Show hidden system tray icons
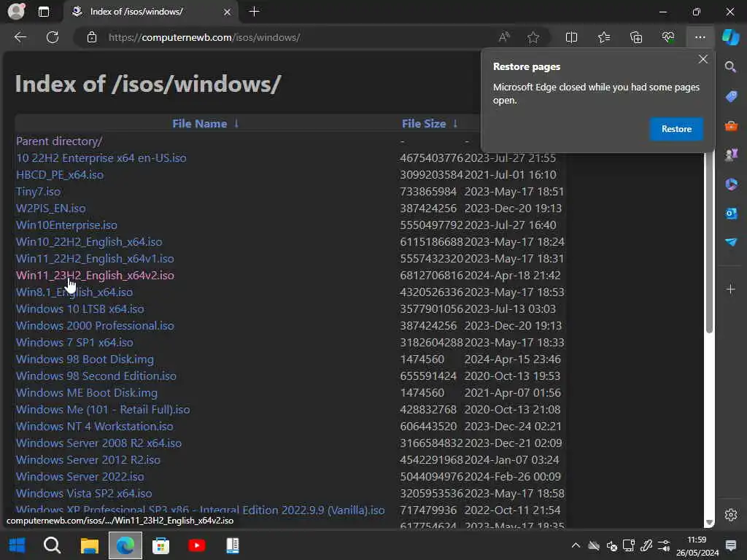This screenshot has height=560, width=747. pos(576,545)
